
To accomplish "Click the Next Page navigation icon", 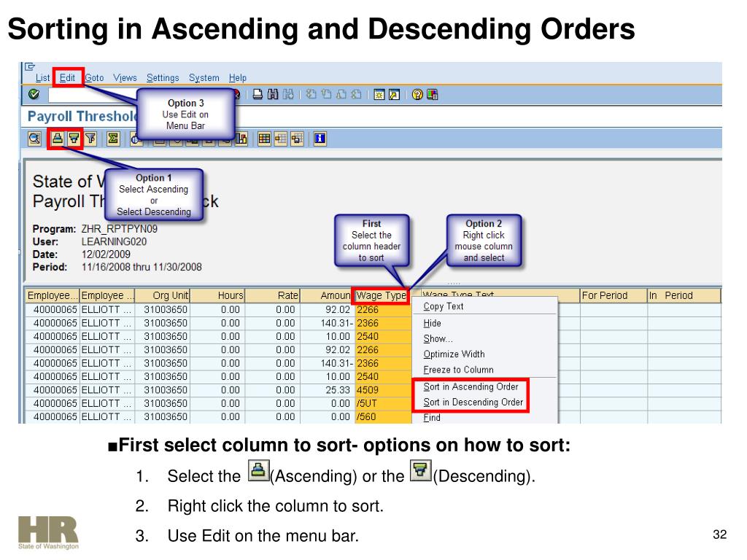I will tap(341, 94).
